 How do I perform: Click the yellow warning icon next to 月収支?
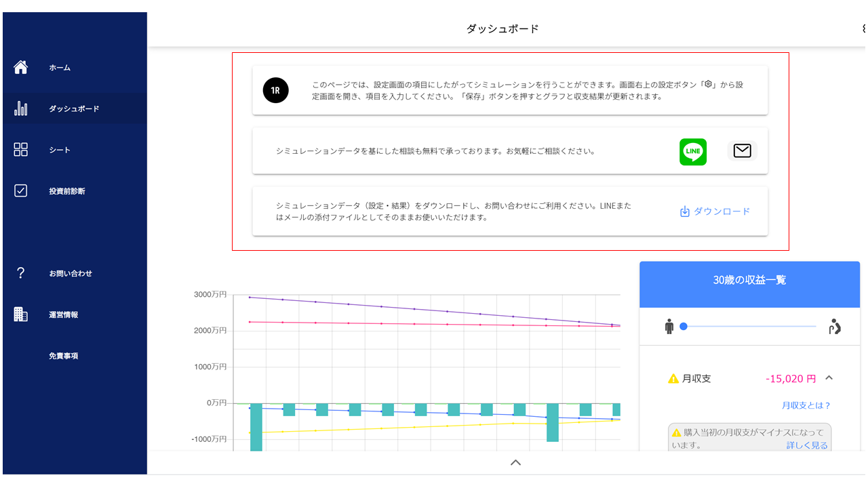673,379
